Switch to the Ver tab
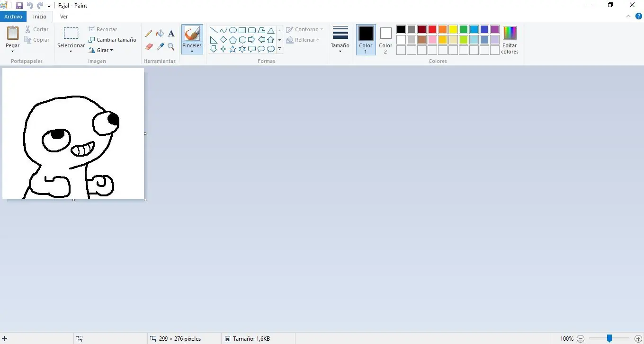The width and height of the screenshot is (644, 344). click(64, 17)
